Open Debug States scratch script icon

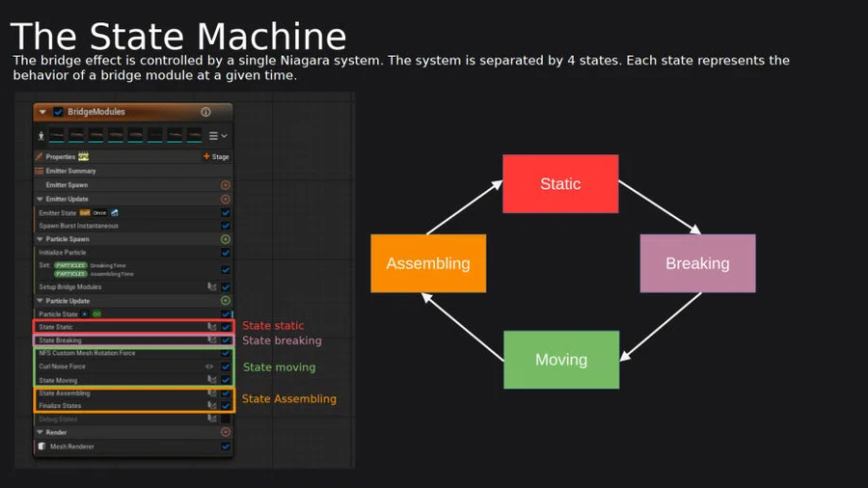pos(211,419)
